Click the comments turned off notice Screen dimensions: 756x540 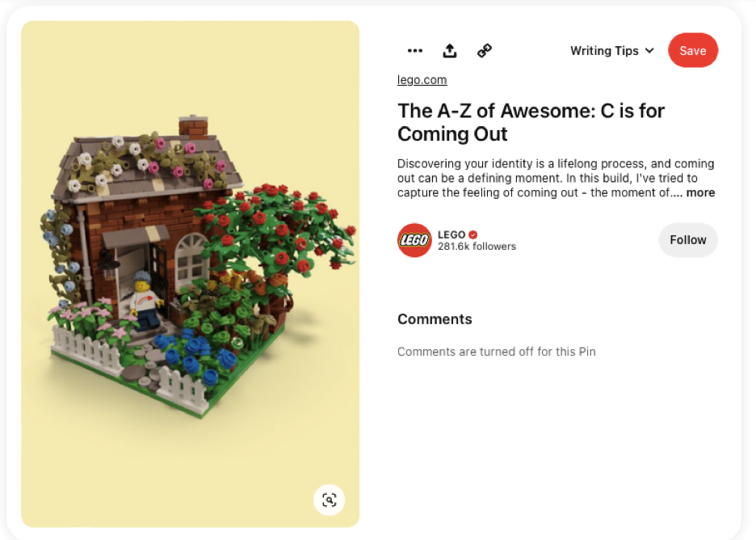[x=496, y=352]
